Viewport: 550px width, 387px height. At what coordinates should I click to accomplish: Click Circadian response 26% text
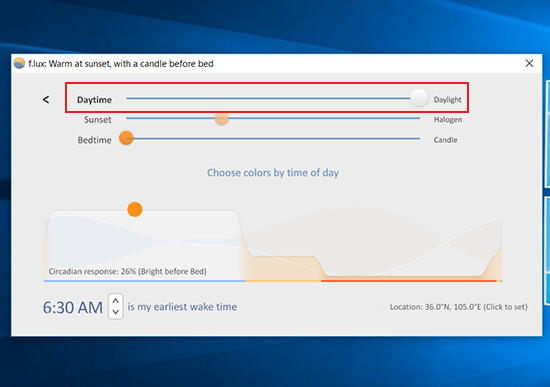pos(127,271)
